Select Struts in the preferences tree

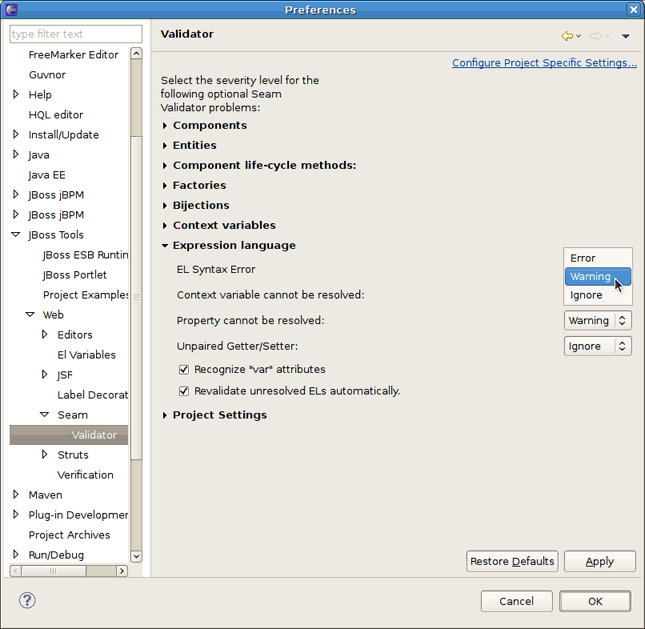tap(73, 455)
